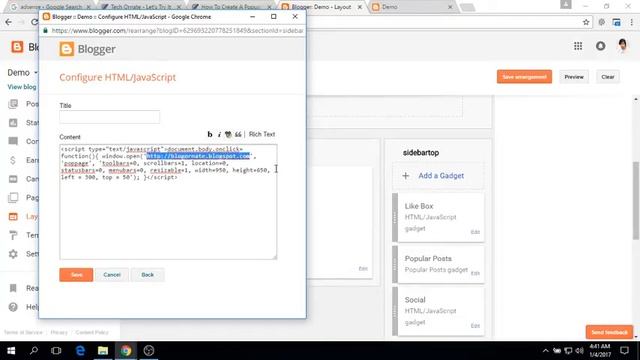Open Chrome three-dot menu
The width and height of the screenshot is (640, 360).
(631, 22)
